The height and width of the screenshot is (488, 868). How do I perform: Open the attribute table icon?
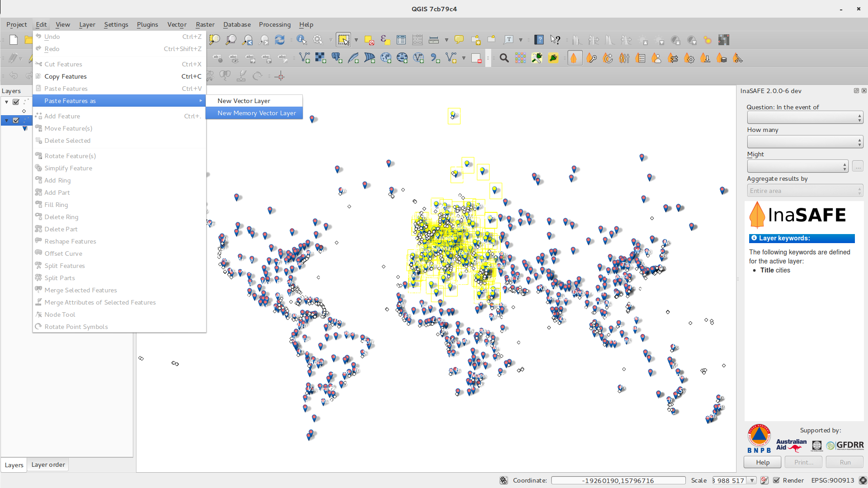[x=401, y=40]
